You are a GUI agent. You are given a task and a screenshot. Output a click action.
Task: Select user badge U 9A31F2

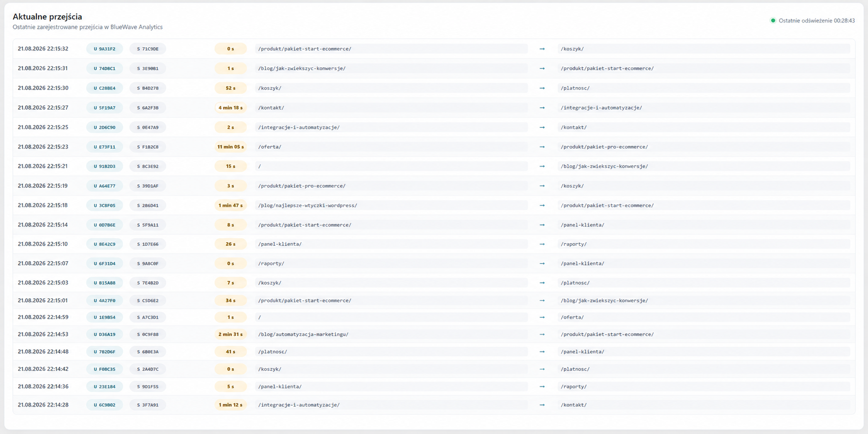[x=105, y=49]
